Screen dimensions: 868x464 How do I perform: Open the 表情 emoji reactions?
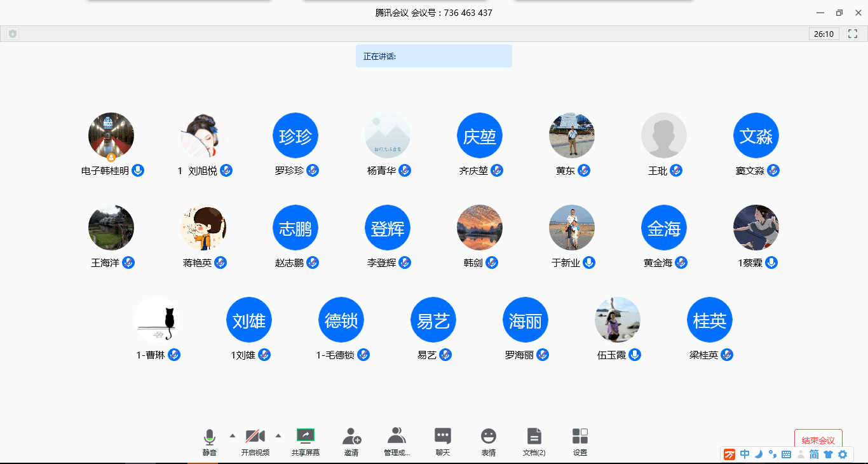(x=488, y=437)
